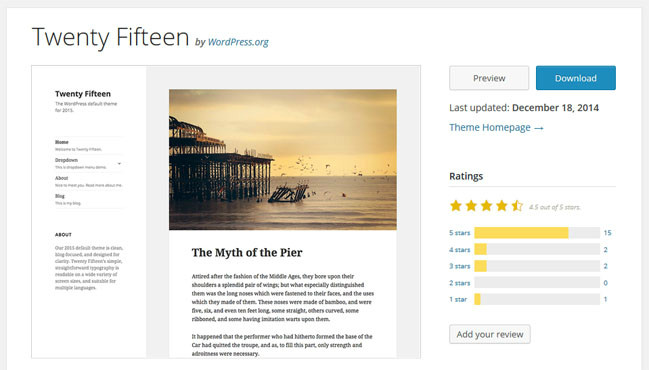Open the WordPress.org author link
This screenshot has height=370, width=649.
coord(238,42)
